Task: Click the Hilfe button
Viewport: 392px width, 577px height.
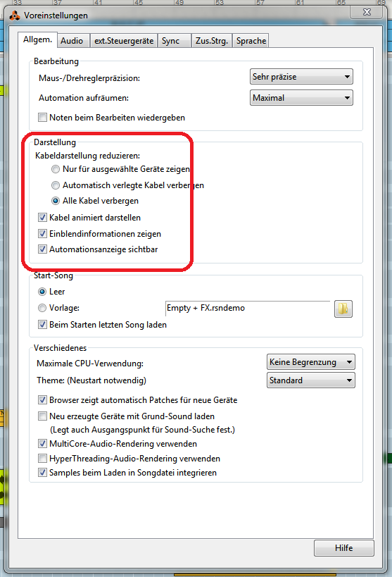Action: click(x=344, y=548)
